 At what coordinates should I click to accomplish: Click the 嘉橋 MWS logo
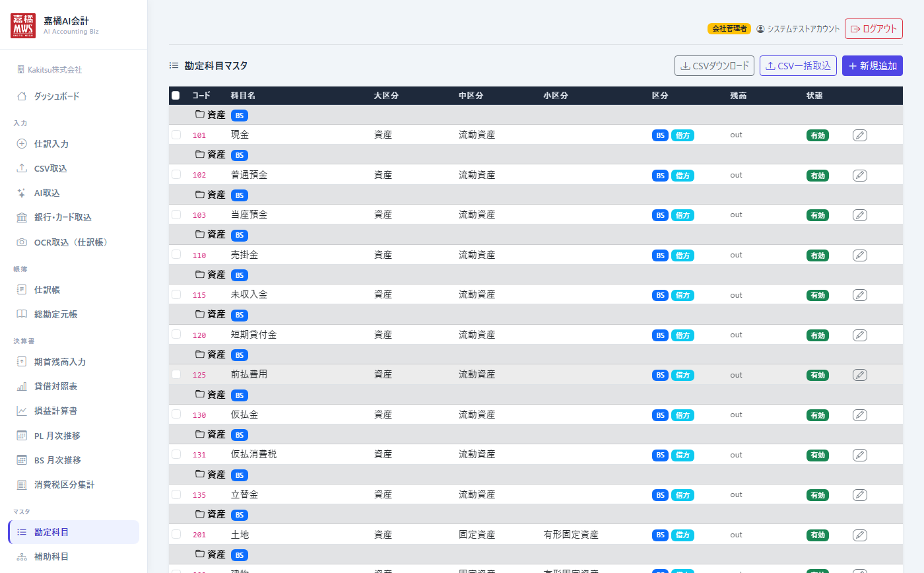point(24,25)
